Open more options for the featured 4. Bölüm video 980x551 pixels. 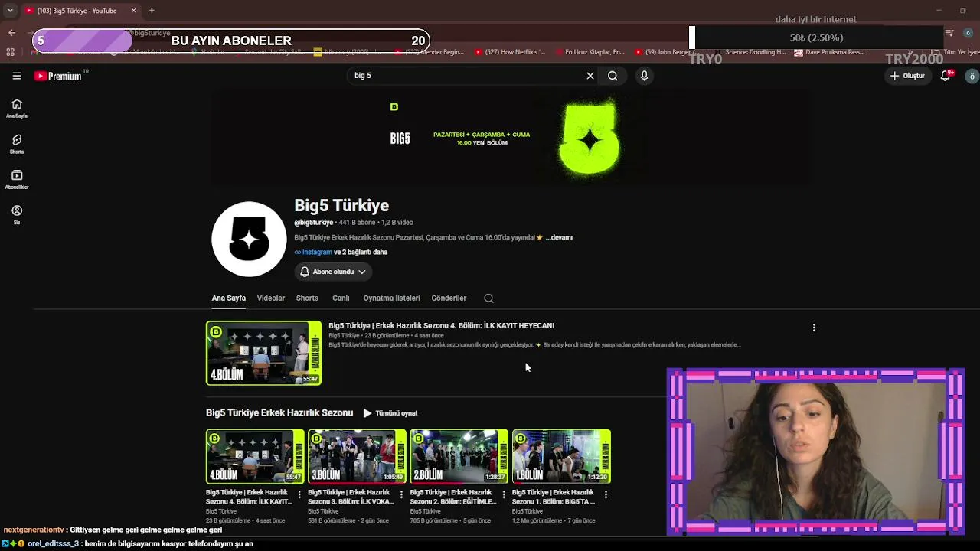814,328
